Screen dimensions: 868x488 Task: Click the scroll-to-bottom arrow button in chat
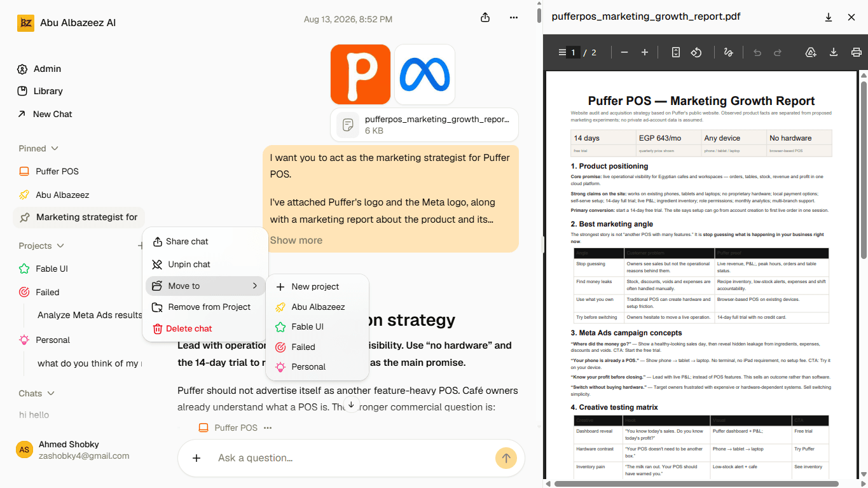(351, 405)
